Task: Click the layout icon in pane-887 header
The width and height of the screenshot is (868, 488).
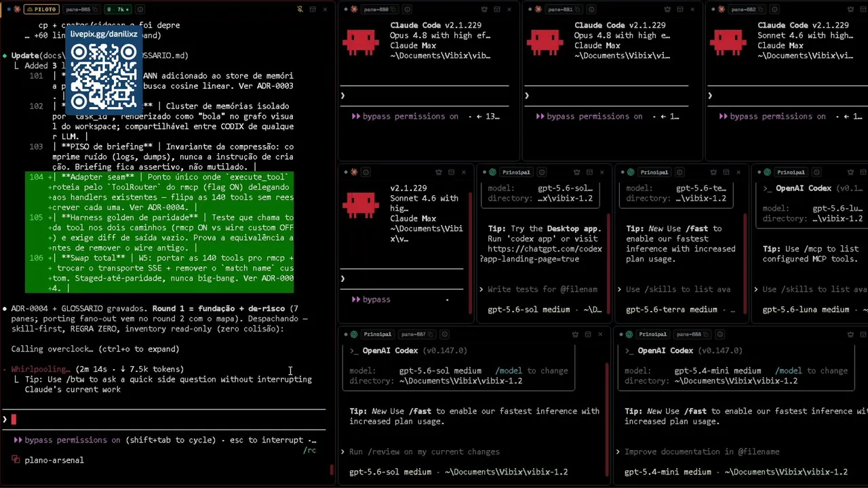Action: pos(588,334)
